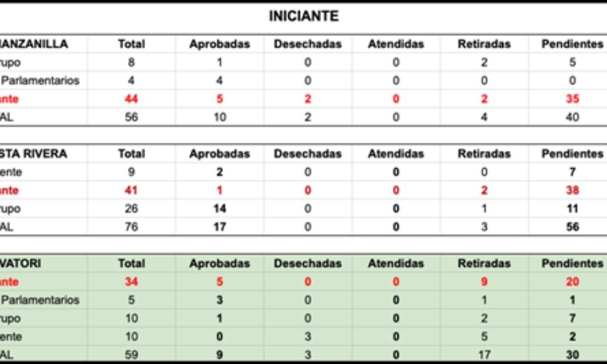Click the 17 Retiradas total in green table
Viewport: 607px width, 364px height.
click(x=484, y=355)
